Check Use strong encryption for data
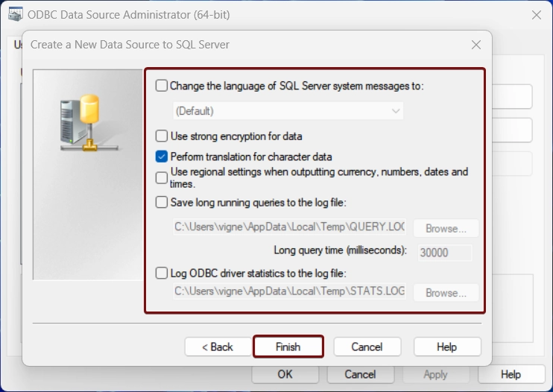The width and height of the screenshot is (553, 392). 162,136
